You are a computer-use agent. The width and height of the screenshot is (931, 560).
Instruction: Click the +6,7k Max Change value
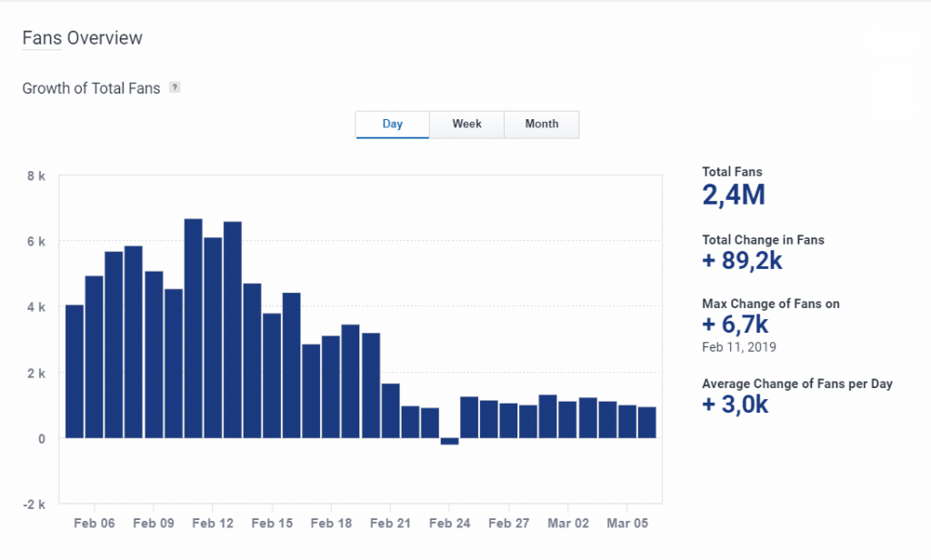coord(736,324)
